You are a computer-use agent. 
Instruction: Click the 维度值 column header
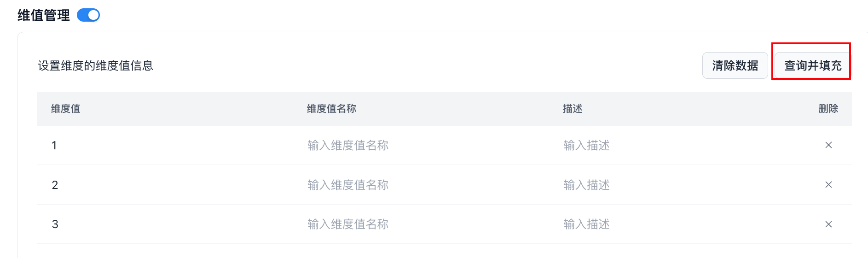(65, 109)
